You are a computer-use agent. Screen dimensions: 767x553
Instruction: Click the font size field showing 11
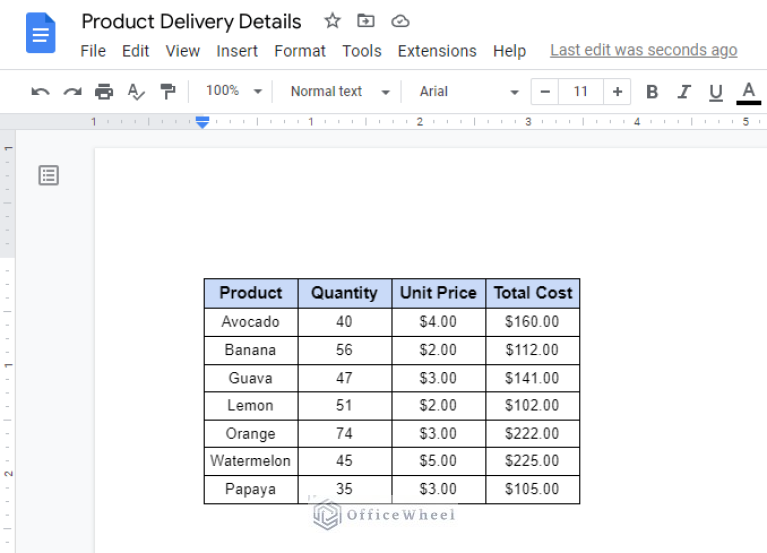[581, 91]
